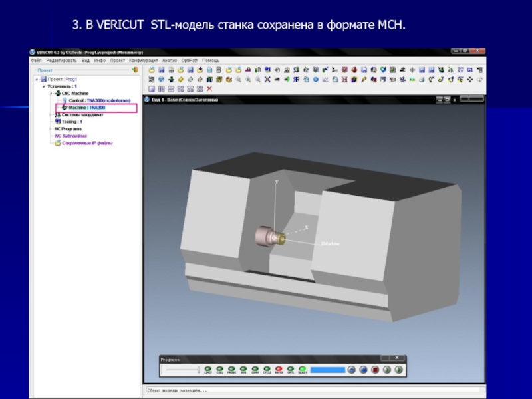Toggle the RAPID red status light

279,369
